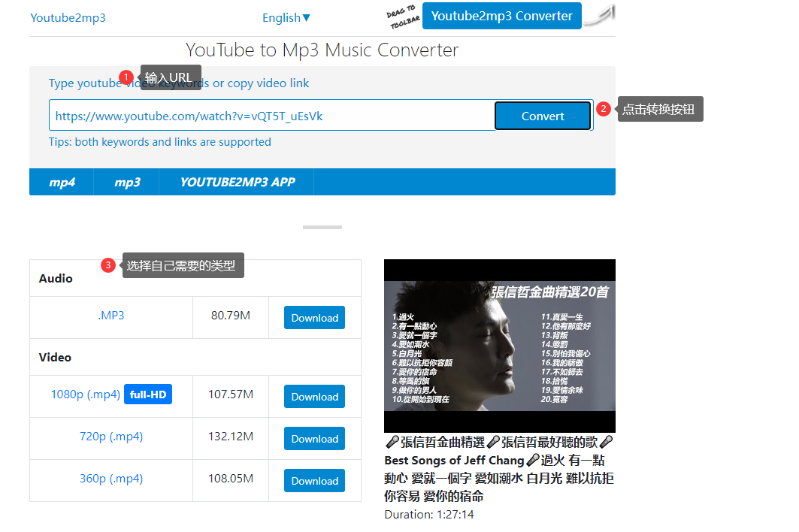Screen dimensions: 799x532
Task: Select the 360p (.mp4) format link
Action: 111,479
